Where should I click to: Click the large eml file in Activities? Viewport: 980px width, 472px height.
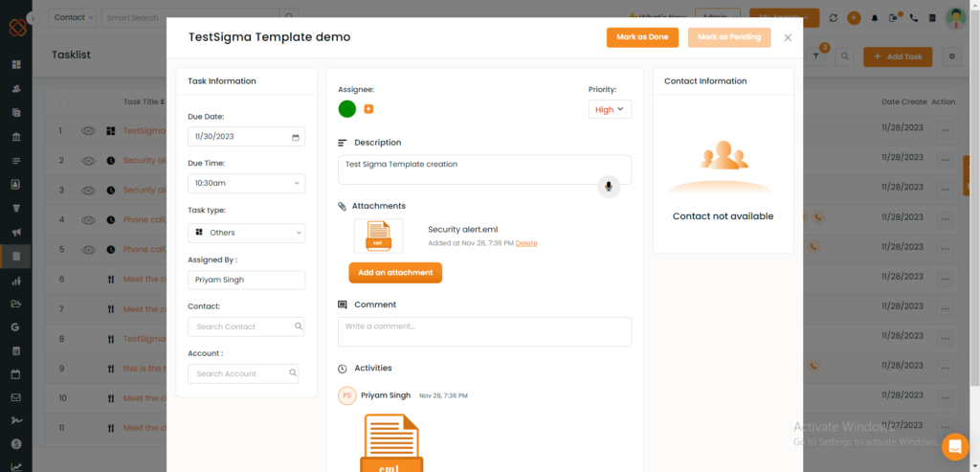(x=391, y=442)
